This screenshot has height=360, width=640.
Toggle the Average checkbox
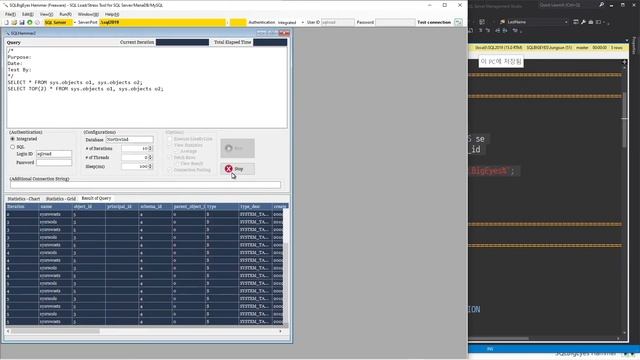point(177,151)
